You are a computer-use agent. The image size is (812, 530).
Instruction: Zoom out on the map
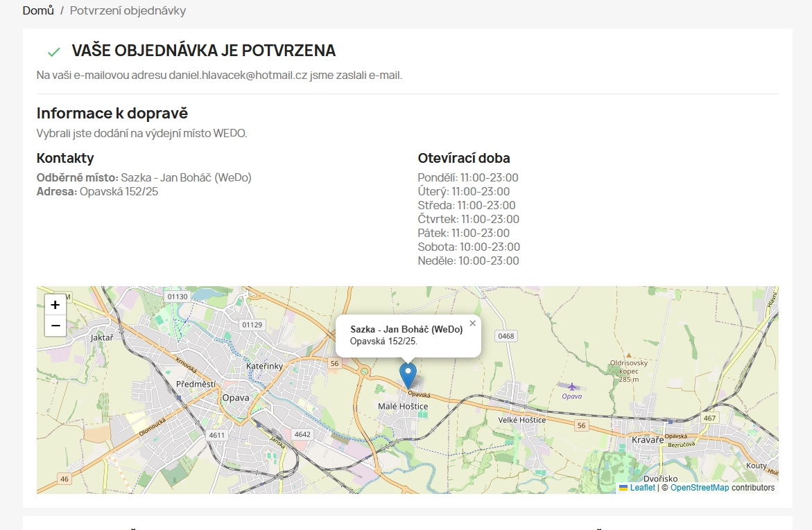(55, 326)
